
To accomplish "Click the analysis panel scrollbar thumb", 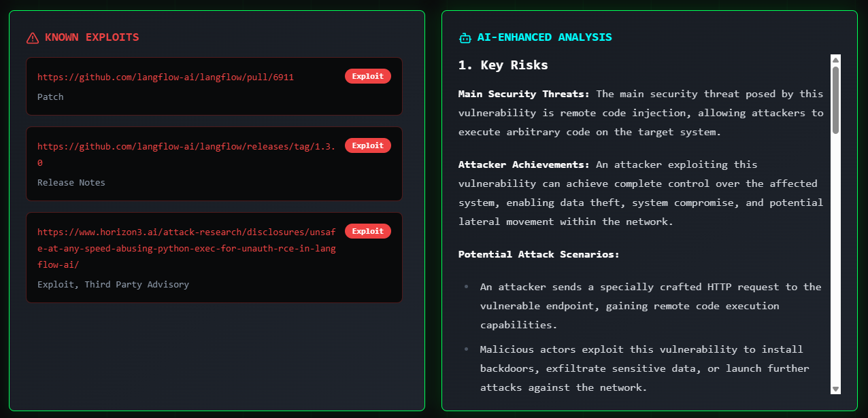I will coord(836,99).
